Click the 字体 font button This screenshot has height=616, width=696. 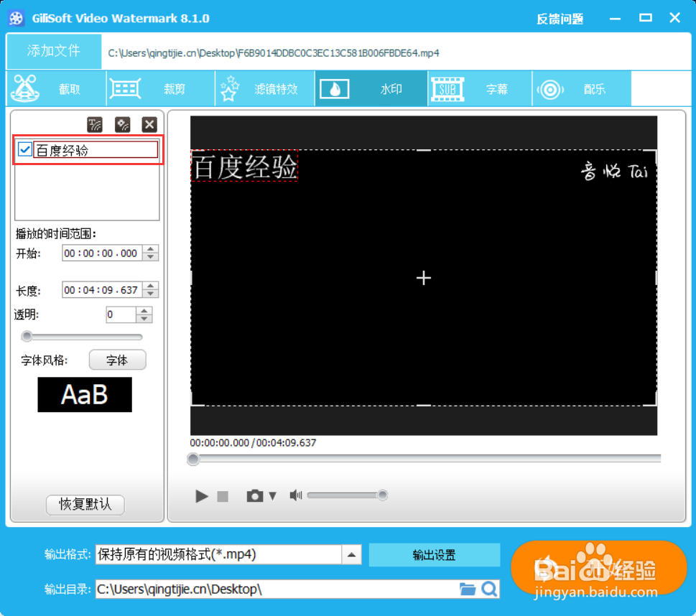(x=117, y=360)
